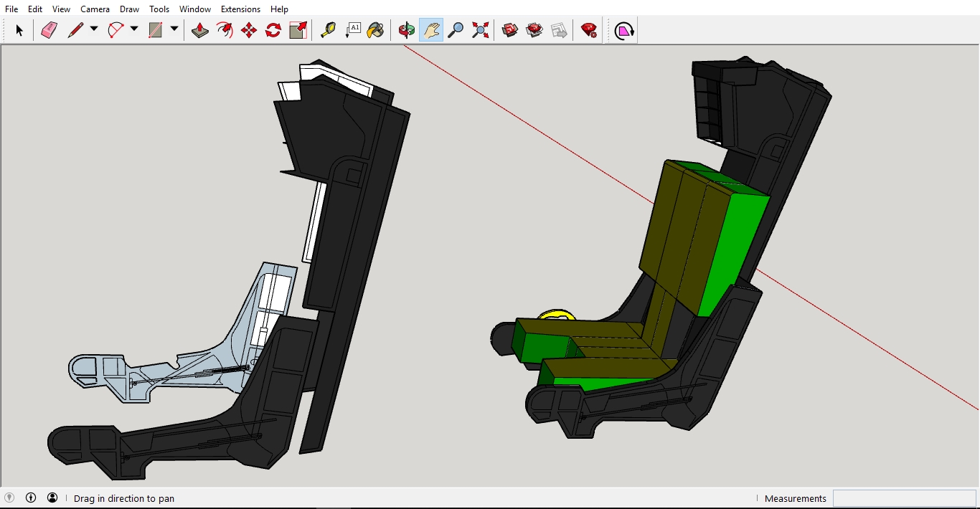
Task: Toggle the geo-location status icon
Action: click(9, 498)
